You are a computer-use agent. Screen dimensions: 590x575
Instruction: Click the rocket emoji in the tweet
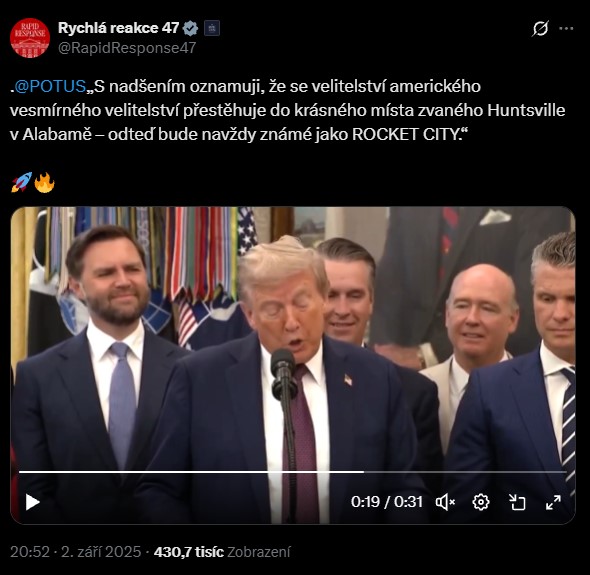(21, 182)
